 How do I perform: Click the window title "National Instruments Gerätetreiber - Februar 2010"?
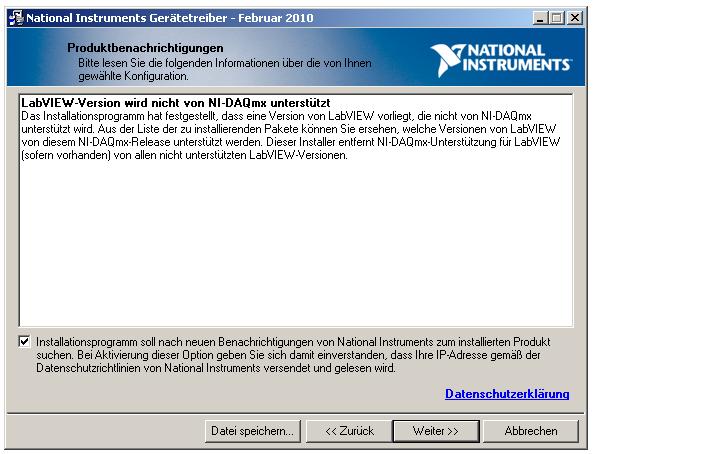169,18
